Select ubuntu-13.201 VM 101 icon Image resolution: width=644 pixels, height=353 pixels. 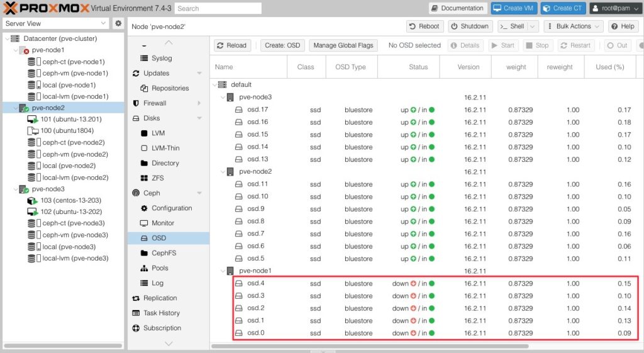click(33, 119)
